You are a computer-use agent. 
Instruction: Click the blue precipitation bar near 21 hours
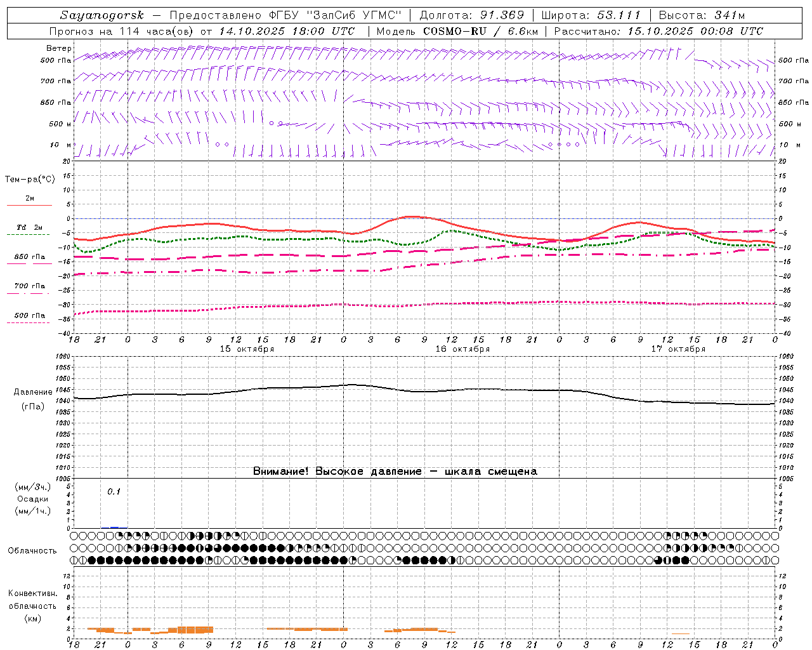[114, 527]
